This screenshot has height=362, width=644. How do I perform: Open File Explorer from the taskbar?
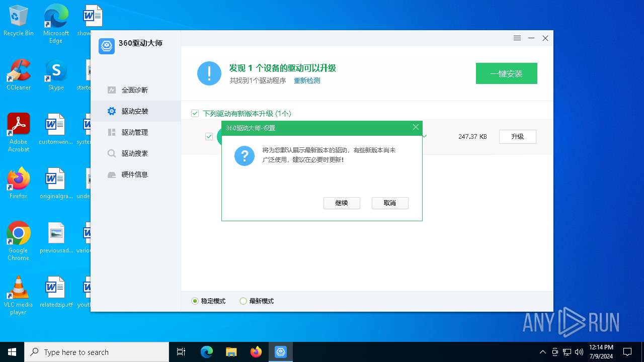point(231,352)
